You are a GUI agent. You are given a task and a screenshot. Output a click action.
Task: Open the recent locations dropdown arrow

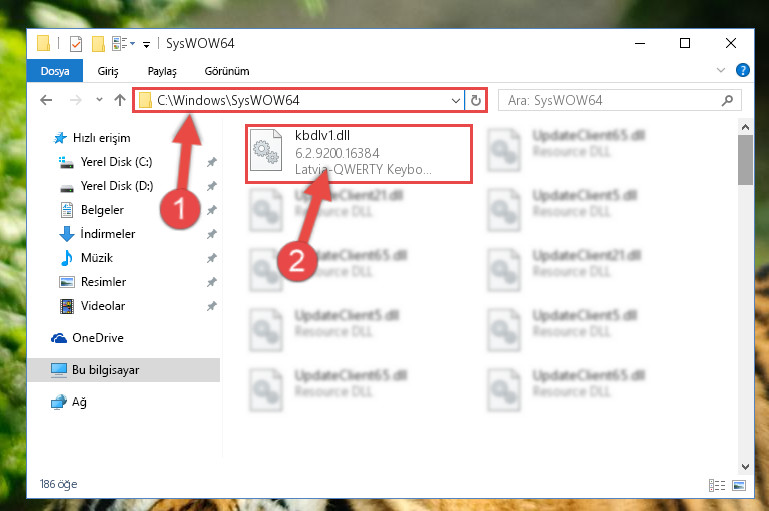point(99,100)
